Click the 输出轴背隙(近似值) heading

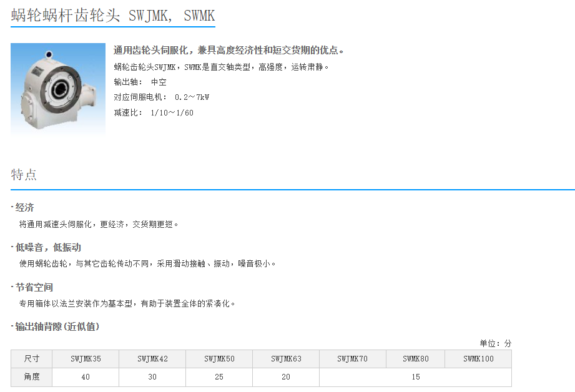pos(57,327)
